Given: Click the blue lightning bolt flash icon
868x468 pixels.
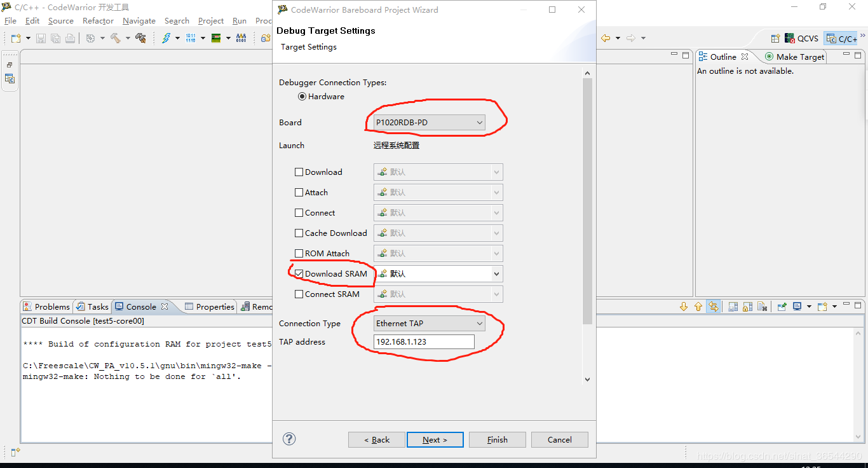Looking at the screenshot, I should pos(166,38).
